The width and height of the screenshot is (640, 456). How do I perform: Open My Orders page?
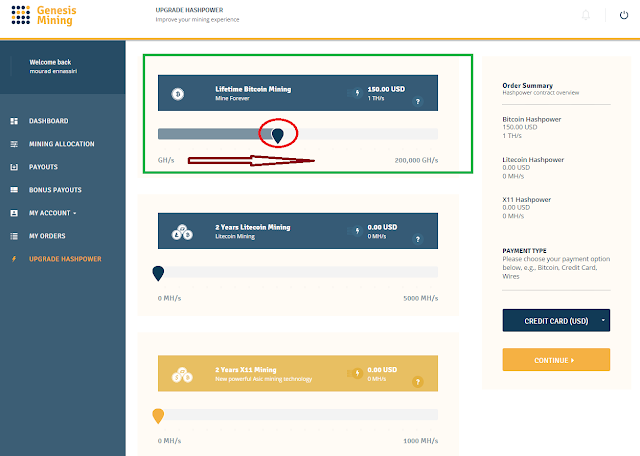coord(47,236)
